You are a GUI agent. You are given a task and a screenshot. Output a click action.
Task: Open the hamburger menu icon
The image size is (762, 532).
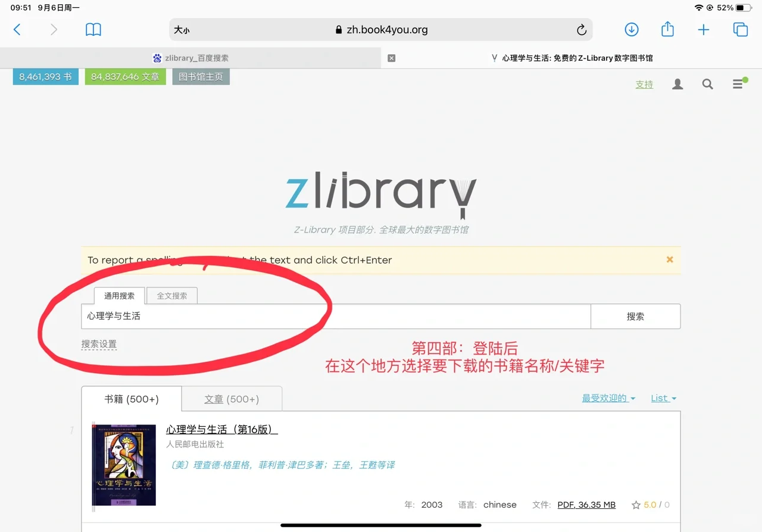[739, 84]
